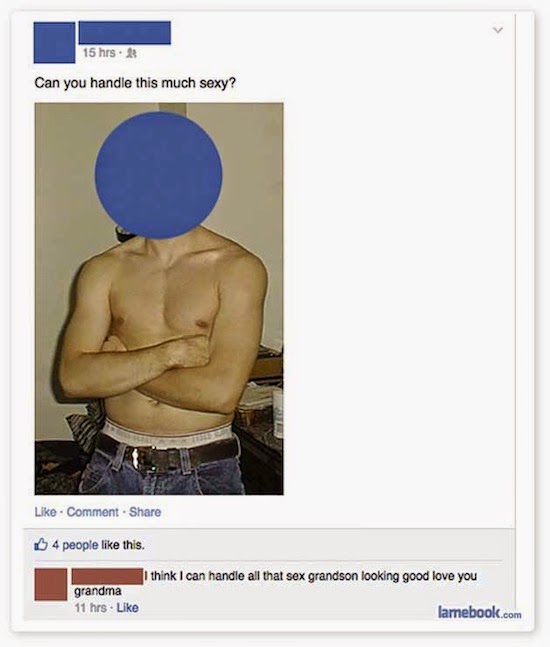Open the commenter's red profile picture
This screenshot has width=550, height=647.
coord(51,584)
